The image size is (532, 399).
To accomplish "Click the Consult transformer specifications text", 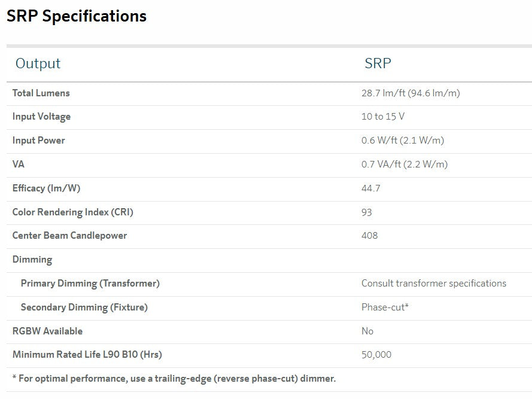I will point(434,283).
